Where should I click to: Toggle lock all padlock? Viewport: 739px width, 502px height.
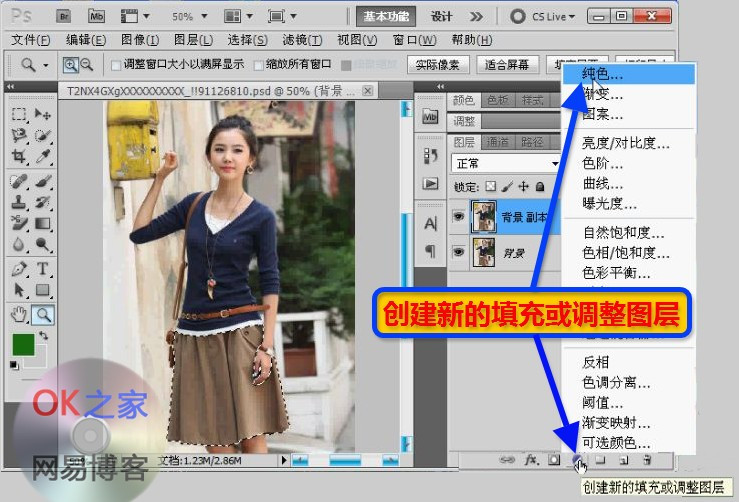(540, 187)
